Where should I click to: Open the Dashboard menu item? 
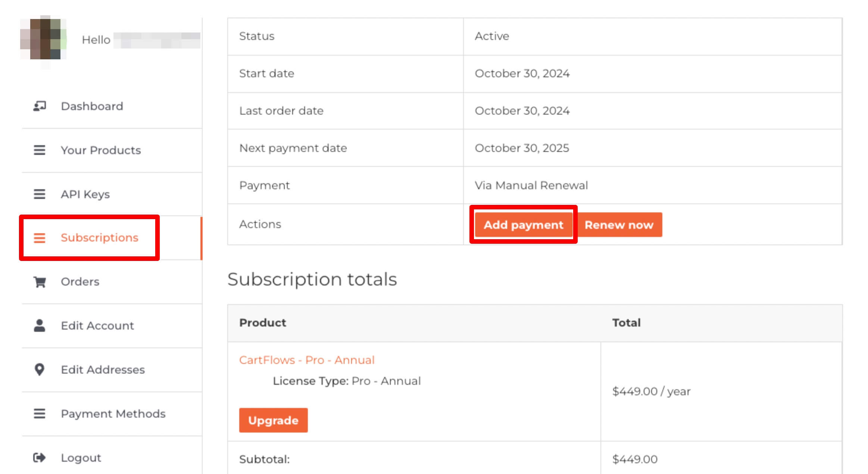[x=92, y=106]
